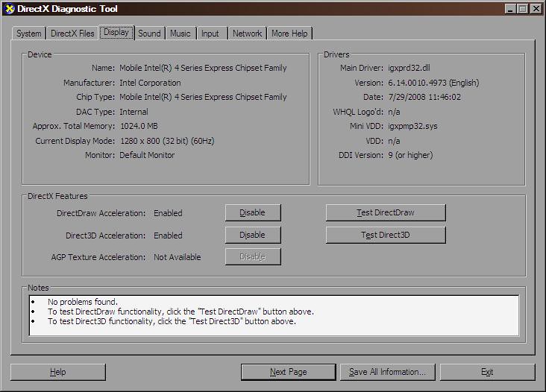Open the DirectX Files tab

tap(72, 34)
